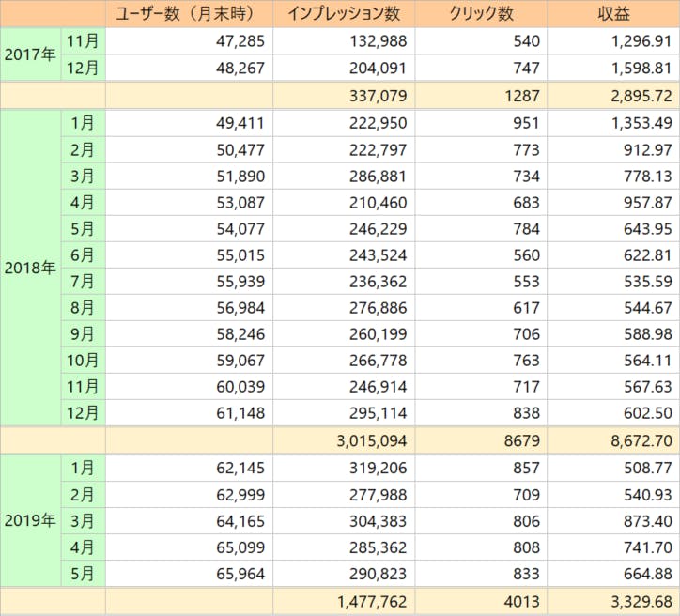Select revenue cell 1,598.81
Viewport: 680px width, 616px height.
click(638, 69)
